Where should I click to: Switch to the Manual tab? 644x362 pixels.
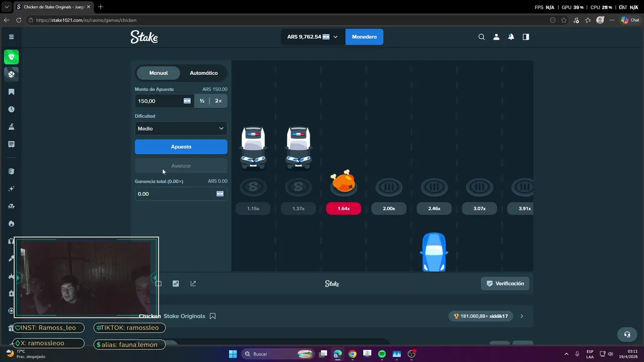158,73
